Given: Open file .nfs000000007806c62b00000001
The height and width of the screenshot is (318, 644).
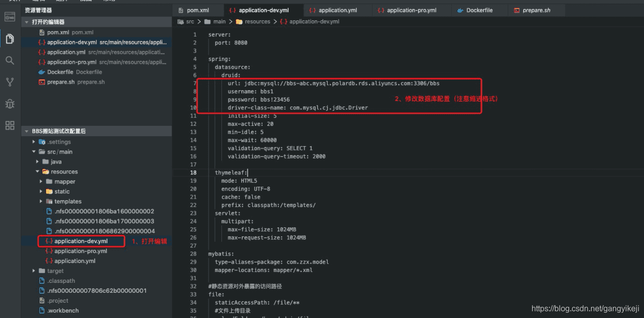Looking at the screenshot, I should point(97,290).
